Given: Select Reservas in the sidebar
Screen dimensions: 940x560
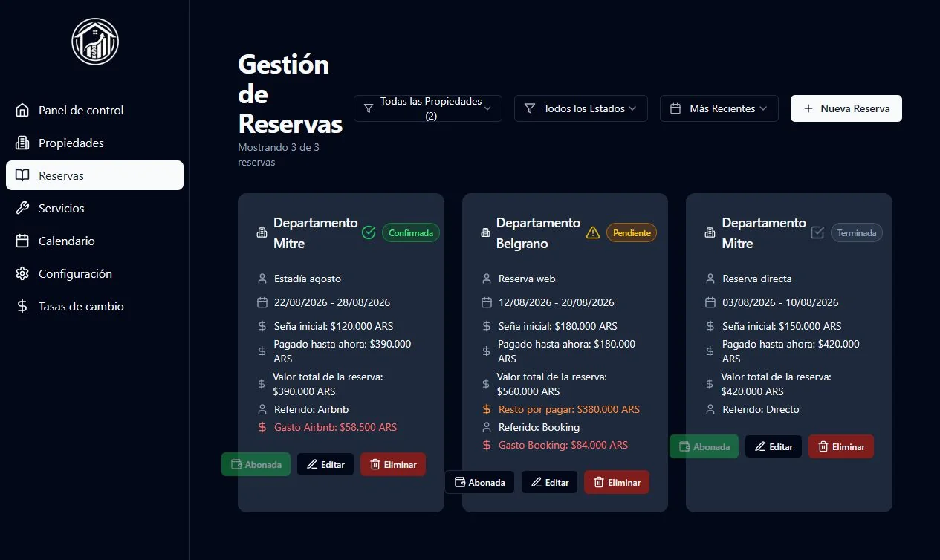Looking at the screenshot, I should click(94, 175).
